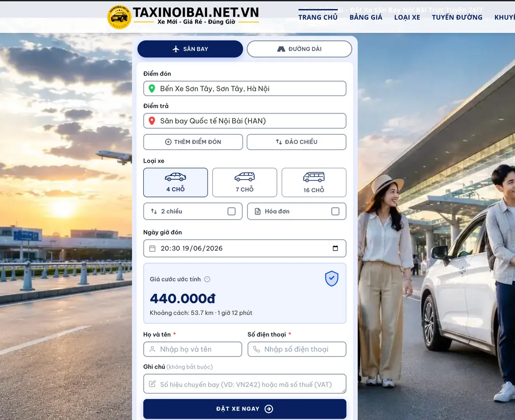515x420 pixels.
Task: Click the red drop-off location pin icon
Action: coord(151,121)
